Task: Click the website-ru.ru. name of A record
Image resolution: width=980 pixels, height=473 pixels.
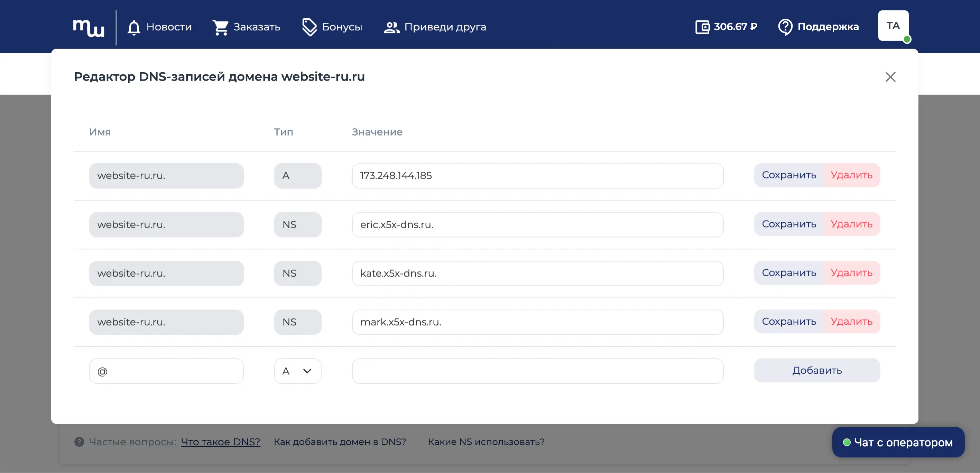Action: click(x=166, y=176)
